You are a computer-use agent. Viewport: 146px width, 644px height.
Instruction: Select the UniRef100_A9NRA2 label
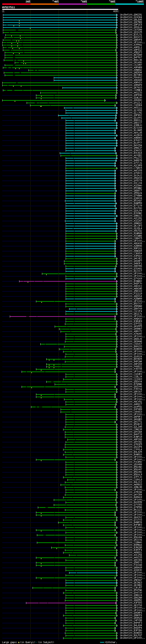[x=131, y=70]
